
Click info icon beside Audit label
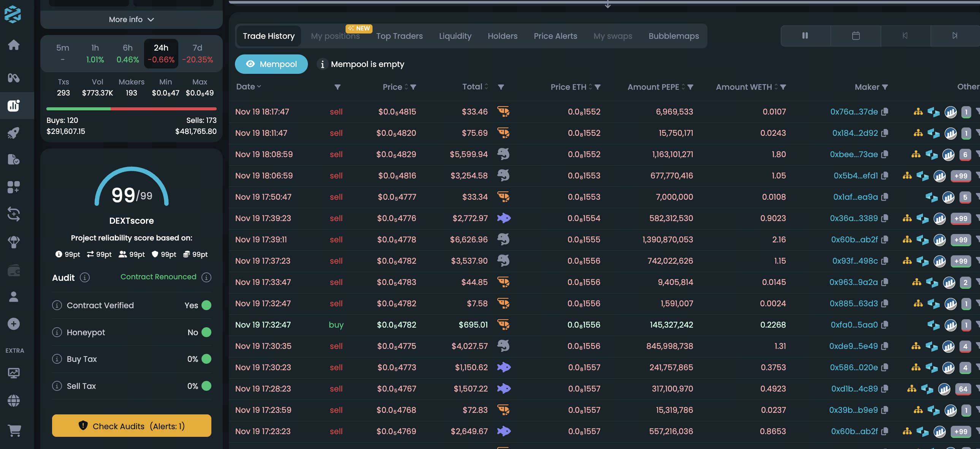[x=84, y=278]
